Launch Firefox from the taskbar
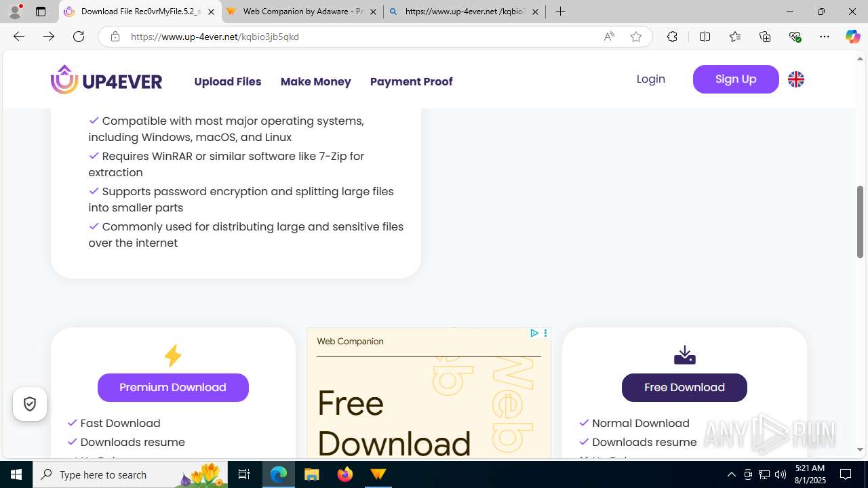868x488 pixels. coord(345,474)
